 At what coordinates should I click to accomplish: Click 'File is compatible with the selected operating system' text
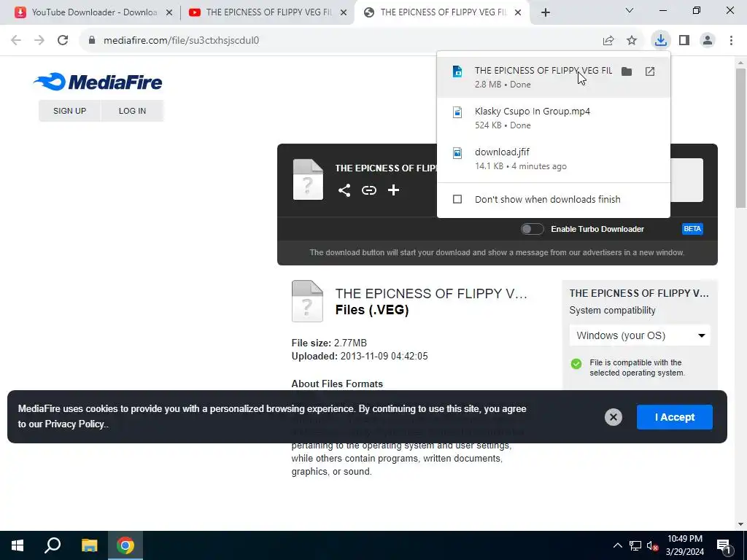pyautogui.click(x=637, y=367)
